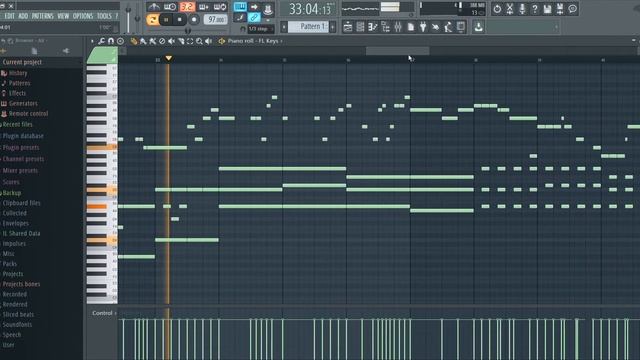Screen dimensions: 640x360
Task: Select the Zoom magnifier tool in piano roll
Action: point(199,41)
